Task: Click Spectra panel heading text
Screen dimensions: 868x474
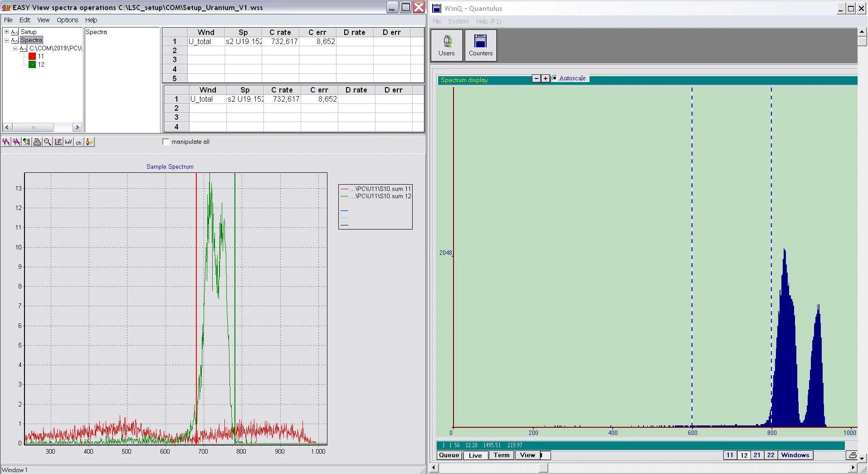Action: [96, 32]
